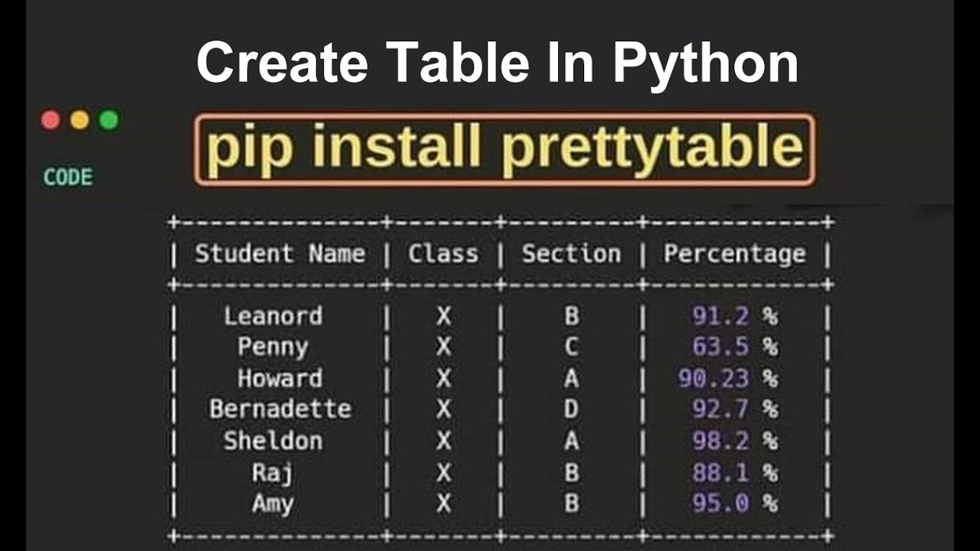The image size is (980, 551).
Task: Click the Create Table In Python title
Action: pyautogui.click(x=498, y=63)
